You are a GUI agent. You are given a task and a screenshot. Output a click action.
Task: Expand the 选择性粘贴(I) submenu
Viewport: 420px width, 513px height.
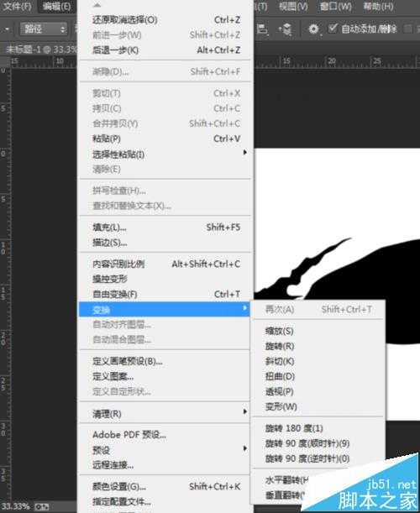[x=165, y=154]
